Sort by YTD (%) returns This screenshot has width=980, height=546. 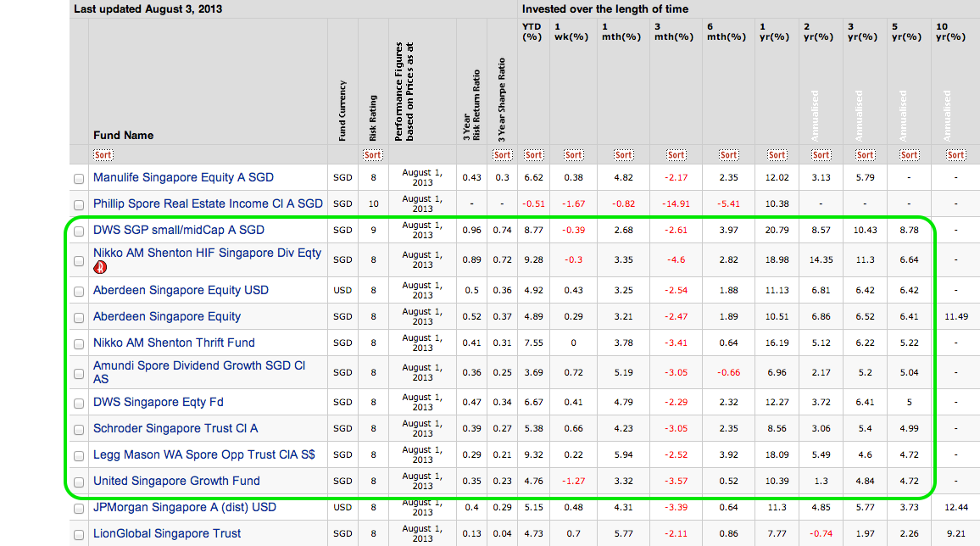pyautogui.click(x=533, y=155)
